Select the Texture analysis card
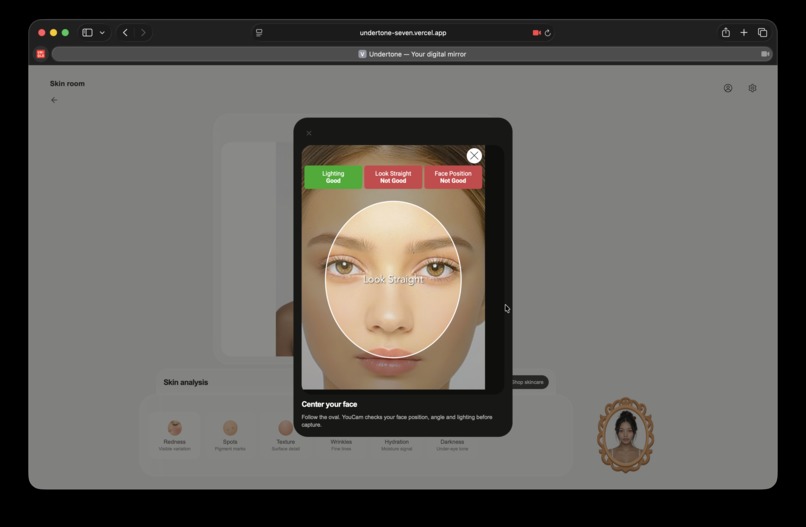The height and width of the screenshot is (527, 806). click(x=286, y=435)
